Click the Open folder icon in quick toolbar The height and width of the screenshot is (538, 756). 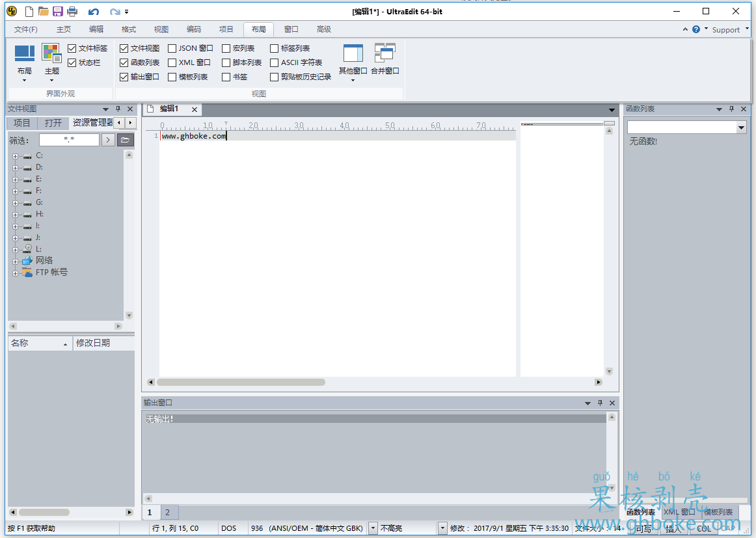[44, 11]
